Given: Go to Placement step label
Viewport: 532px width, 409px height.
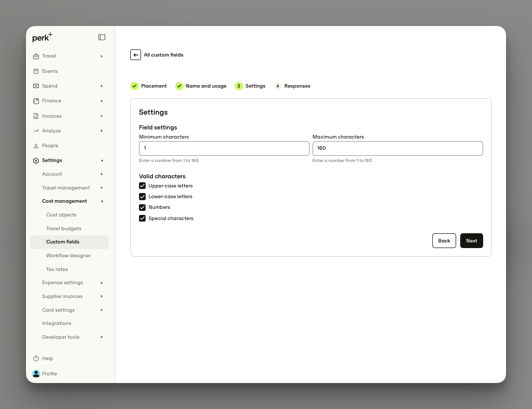Looking at the screenshot, I should pos(154,86).
